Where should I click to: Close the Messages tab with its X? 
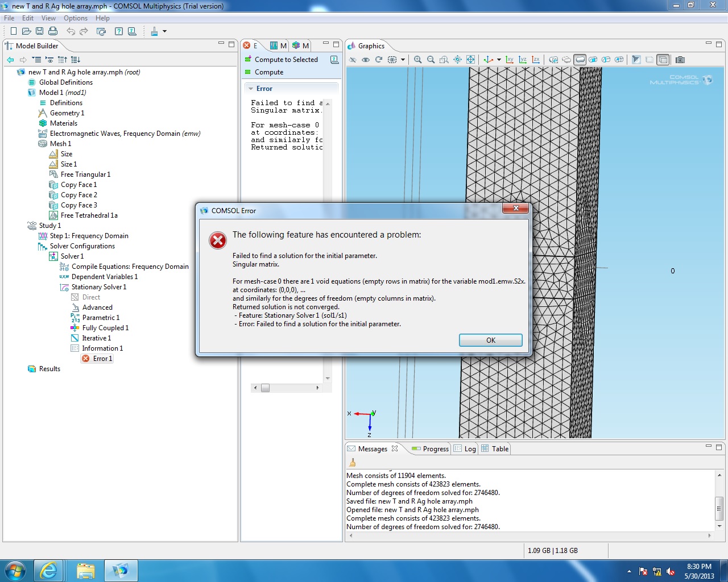click(x=395, y=448)
